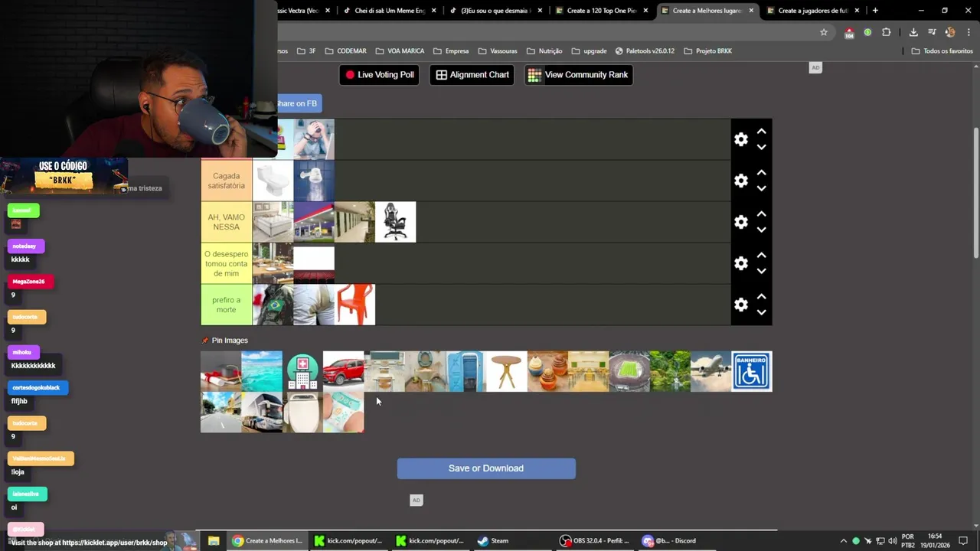Pick the gas station image in tier
The image size is (980, 551).
(x=314, y=222)
